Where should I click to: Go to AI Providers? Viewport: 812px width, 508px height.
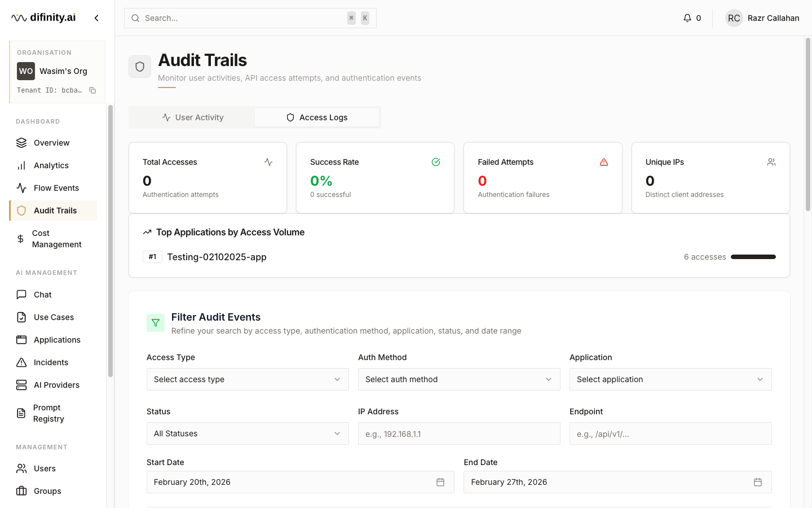(x=53, y=385)
